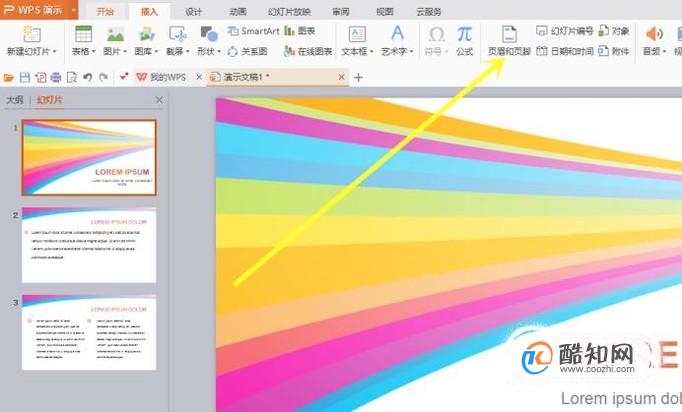The image size is (682, 412).
Task: Switch to the 设计 ribbon tab
Action: [193, 12]
